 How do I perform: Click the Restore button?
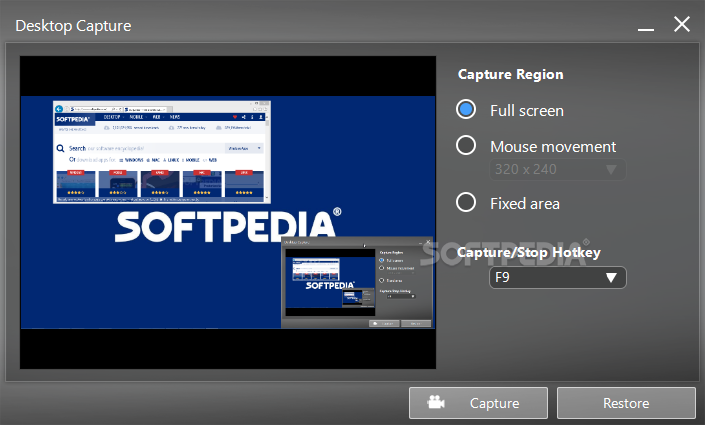click(x=626, y=403)
